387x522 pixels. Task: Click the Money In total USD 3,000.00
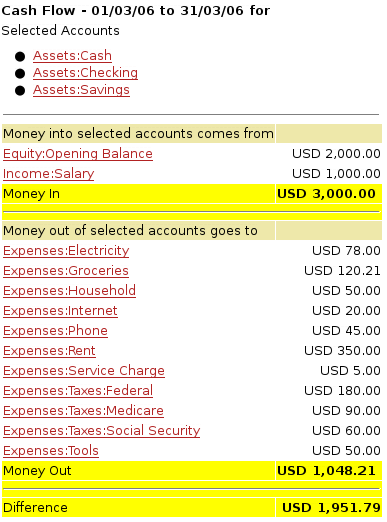(326, 194)
